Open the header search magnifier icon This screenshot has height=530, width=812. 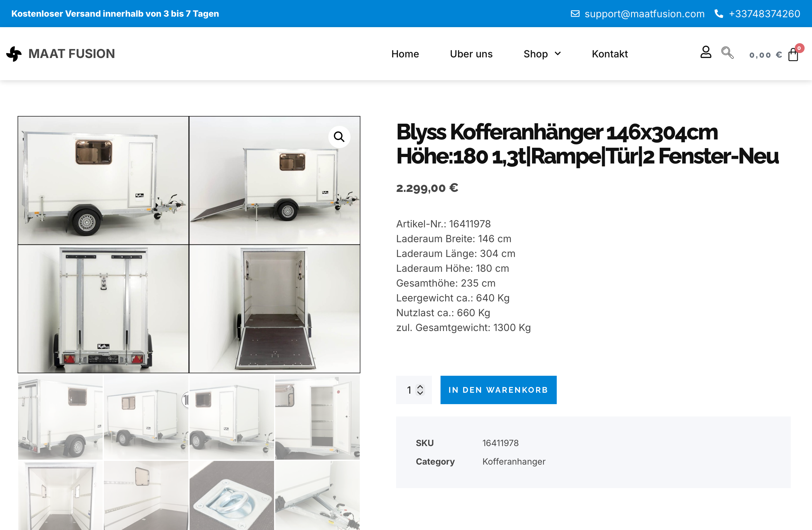[x=727, y=52]
